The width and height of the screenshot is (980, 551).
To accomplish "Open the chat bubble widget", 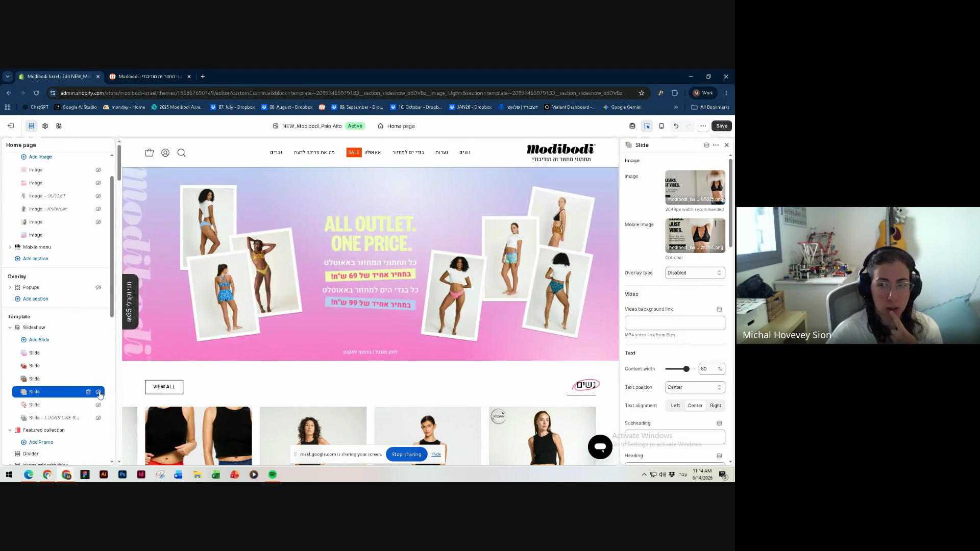I will tap(600, 447).
